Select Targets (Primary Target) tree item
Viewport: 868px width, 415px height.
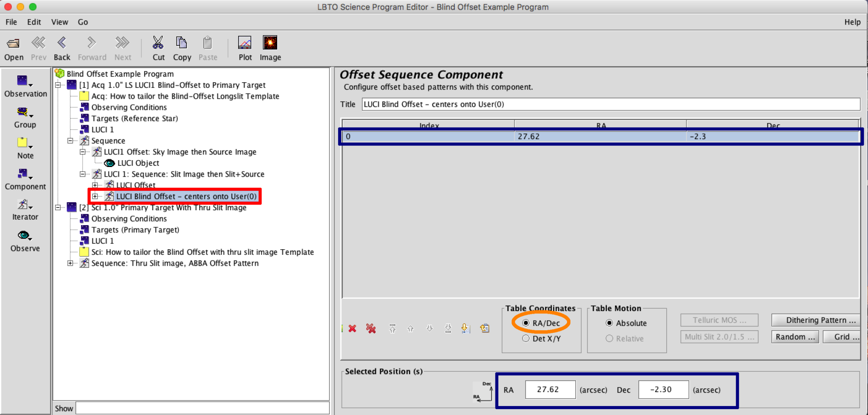coord(135,230)
